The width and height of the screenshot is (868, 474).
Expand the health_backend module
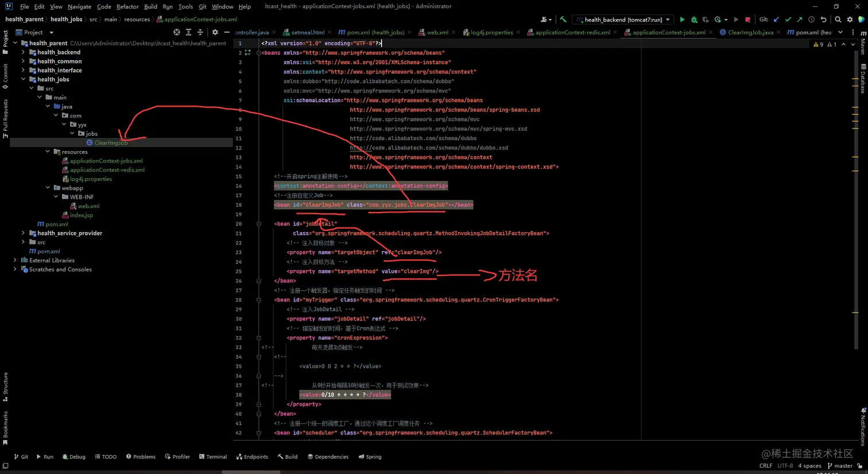23,52
